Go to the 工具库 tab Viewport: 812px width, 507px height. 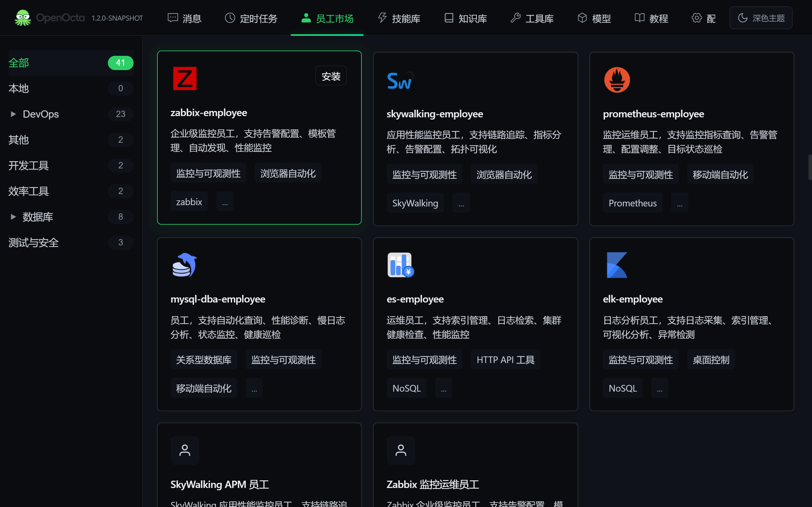(532, 18)
